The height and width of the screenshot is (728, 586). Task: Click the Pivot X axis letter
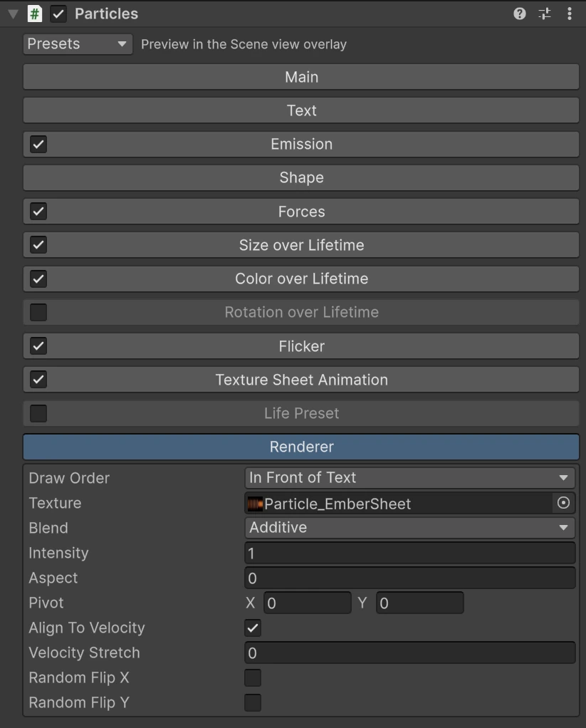[x=250, y=603]
